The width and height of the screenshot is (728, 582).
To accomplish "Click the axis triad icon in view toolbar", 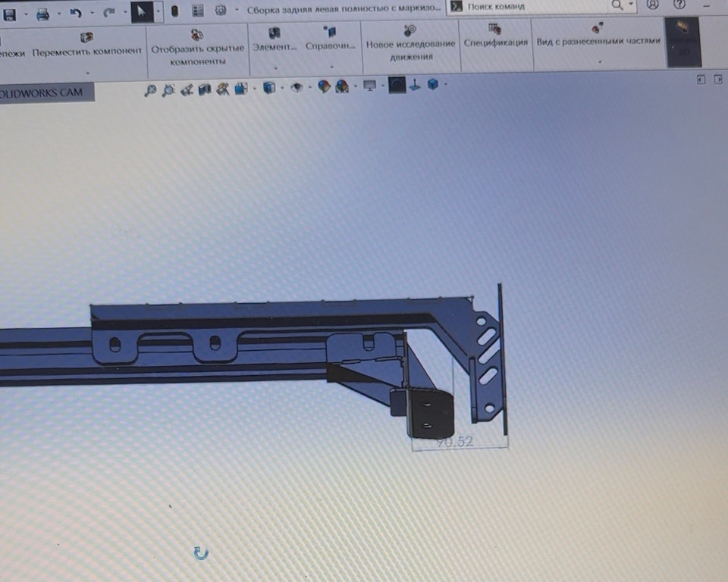I will coord(415,85).
